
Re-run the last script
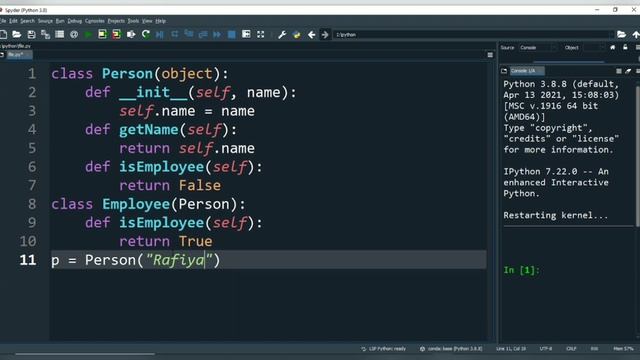pyautogui.click(x=145, y=35)
